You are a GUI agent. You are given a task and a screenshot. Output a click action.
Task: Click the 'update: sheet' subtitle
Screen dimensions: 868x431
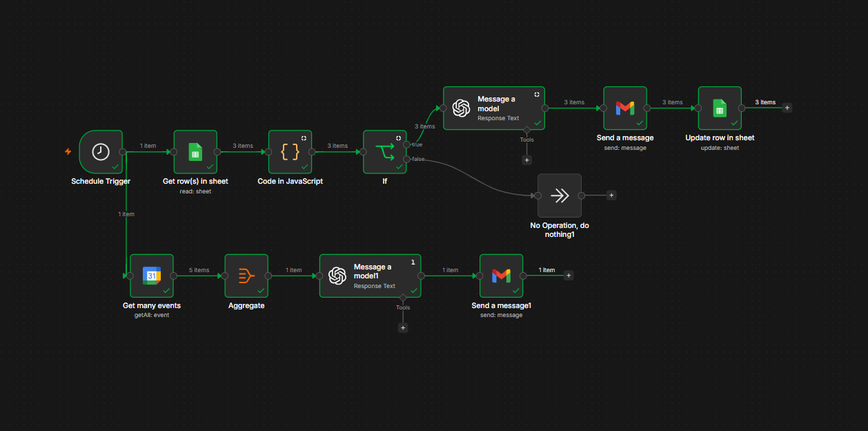coord(720,148)
